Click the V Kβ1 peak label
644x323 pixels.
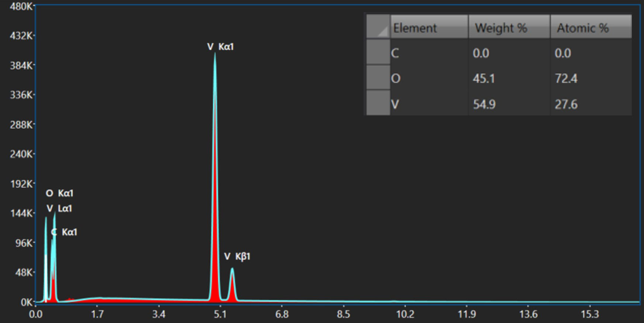237,257
